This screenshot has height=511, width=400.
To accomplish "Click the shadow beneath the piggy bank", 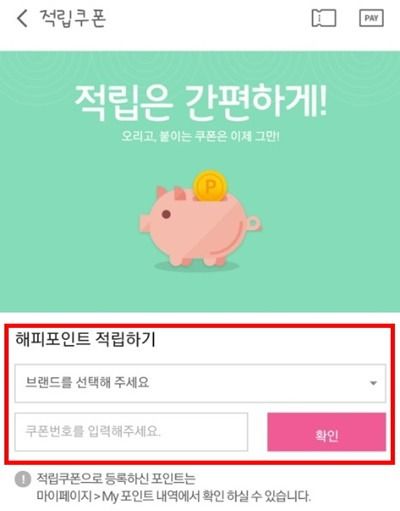I will (197, 266).
